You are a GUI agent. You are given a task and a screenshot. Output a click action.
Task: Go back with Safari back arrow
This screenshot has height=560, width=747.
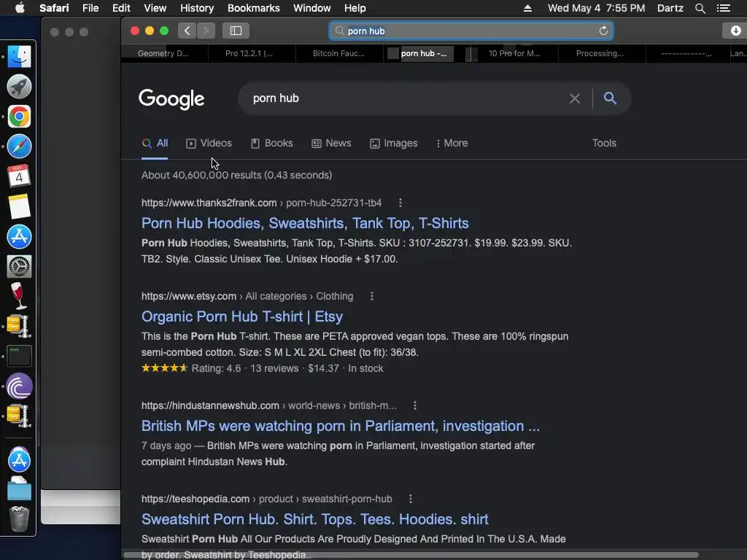coord(187,31)
